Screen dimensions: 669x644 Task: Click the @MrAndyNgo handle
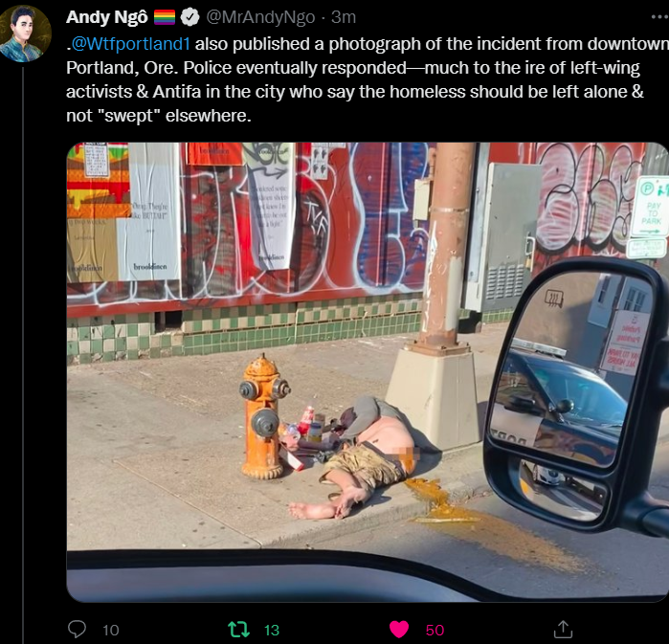tap(260, 17)
